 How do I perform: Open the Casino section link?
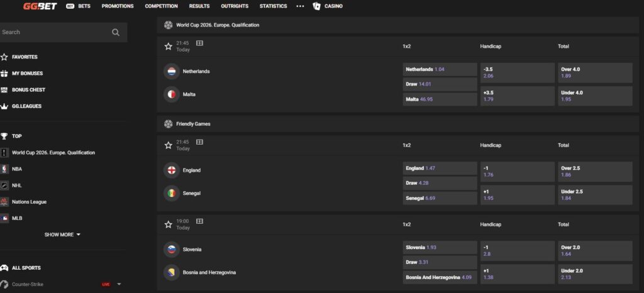333,6
